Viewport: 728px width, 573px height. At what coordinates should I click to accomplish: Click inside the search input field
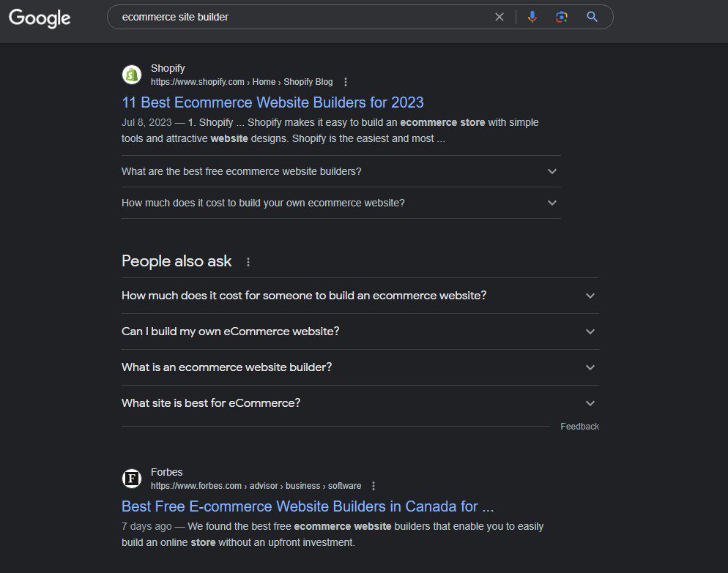293,16
